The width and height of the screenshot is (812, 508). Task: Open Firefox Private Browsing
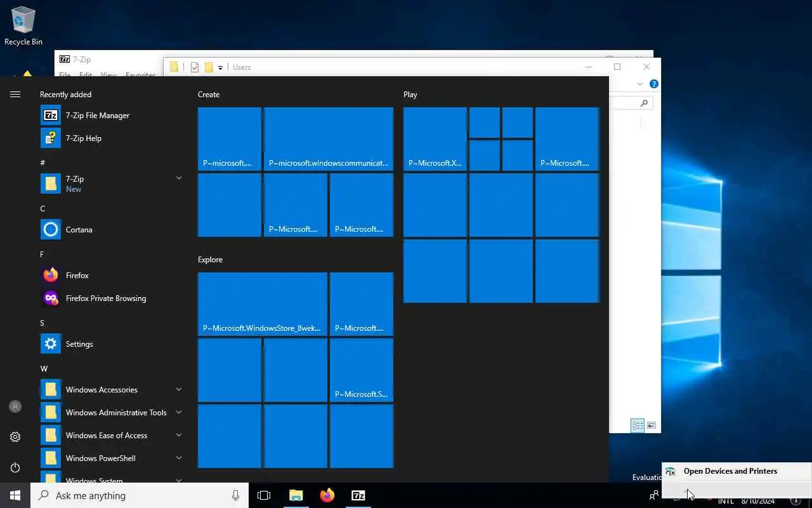112,298
